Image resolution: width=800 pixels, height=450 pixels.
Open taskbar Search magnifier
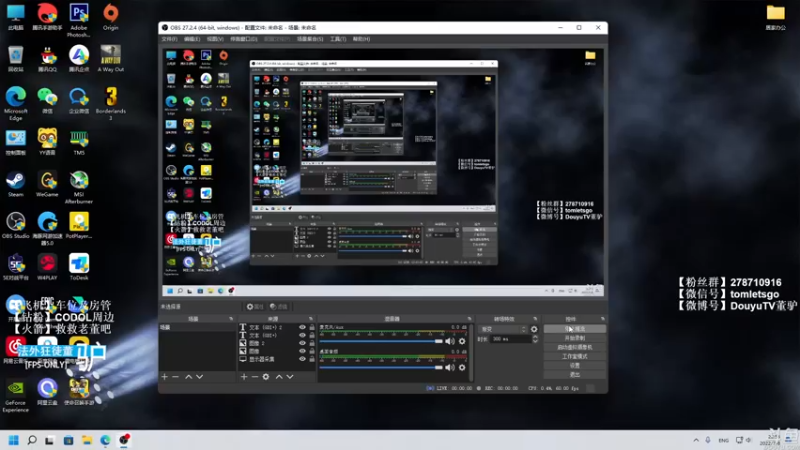(32, 440)
